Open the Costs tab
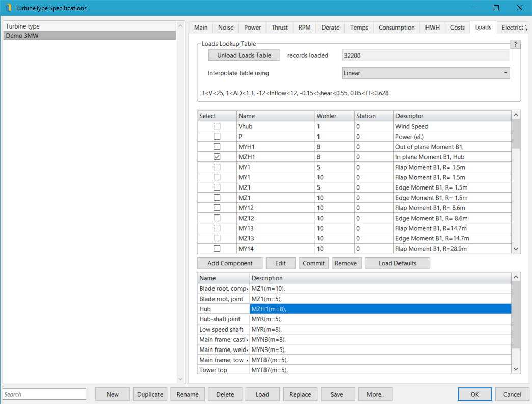This screenshot has width=532, height=404. coord(457,28)
